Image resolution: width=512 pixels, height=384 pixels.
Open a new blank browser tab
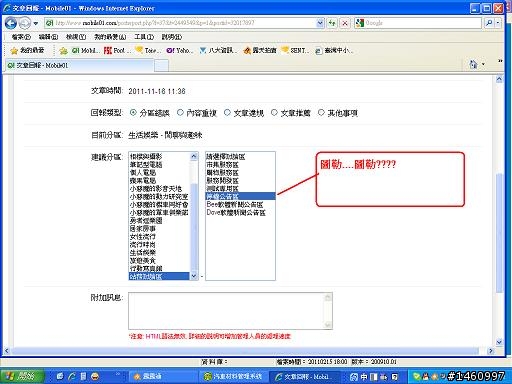point(162,66)
